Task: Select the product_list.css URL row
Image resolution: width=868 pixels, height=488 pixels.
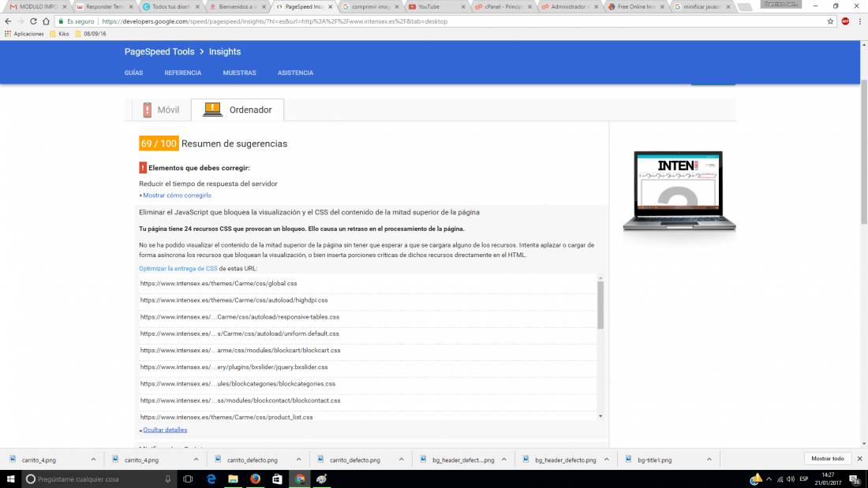Action: [x=368, y=416]
